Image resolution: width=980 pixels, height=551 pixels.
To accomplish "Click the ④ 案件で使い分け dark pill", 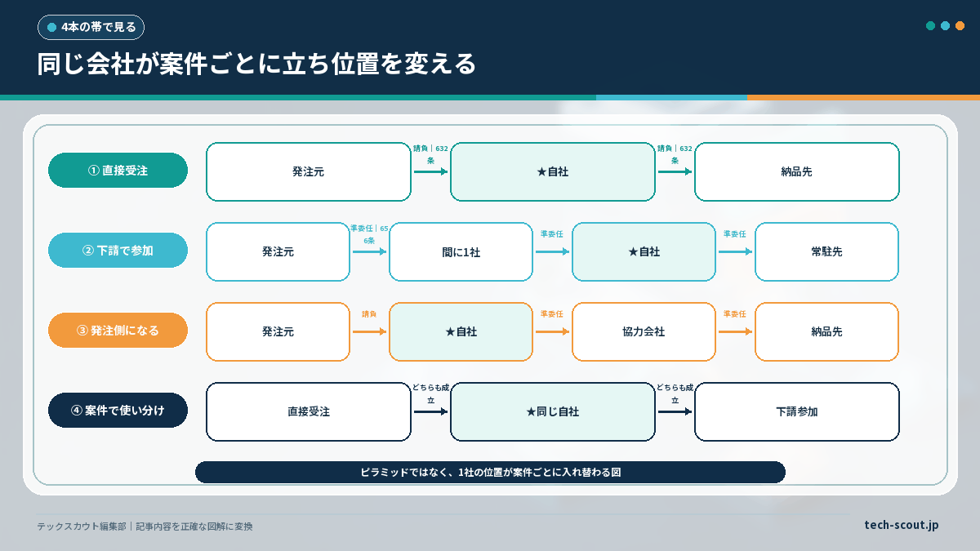I will coord(118,411).
